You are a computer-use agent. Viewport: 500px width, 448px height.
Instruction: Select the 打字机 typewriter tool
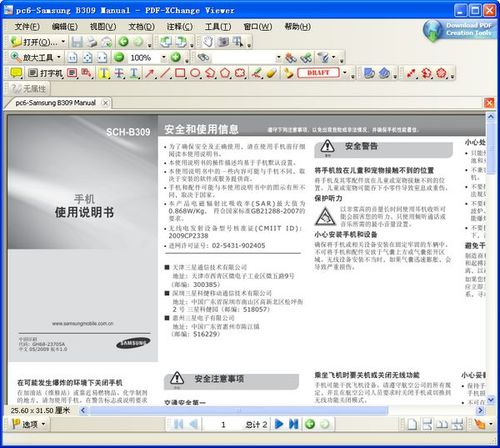pyautogui.click(x=45, y=73)
